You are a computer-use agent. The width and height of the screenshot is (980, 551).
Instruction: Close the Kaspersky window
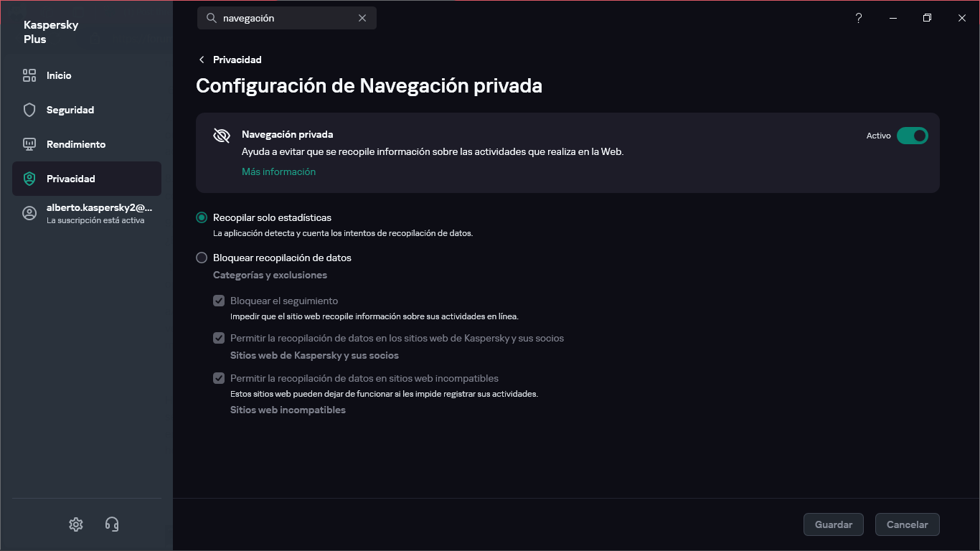pos(962,18)
